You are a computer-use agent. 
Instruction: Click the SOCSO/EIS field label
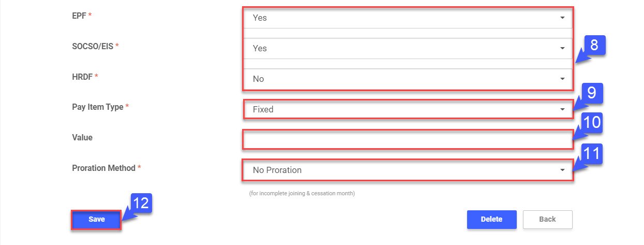point(93,46)
